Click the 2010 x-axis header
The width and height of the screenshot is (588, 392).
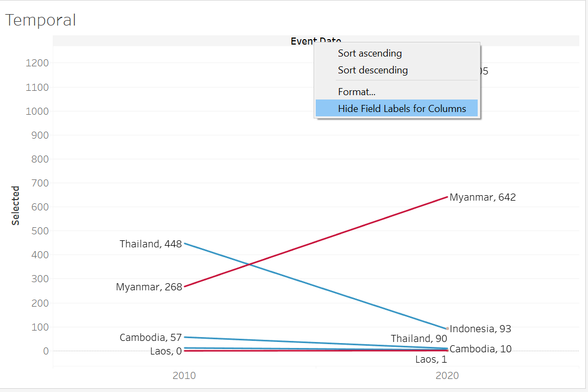pyautogui.click(x=184, y=376)
